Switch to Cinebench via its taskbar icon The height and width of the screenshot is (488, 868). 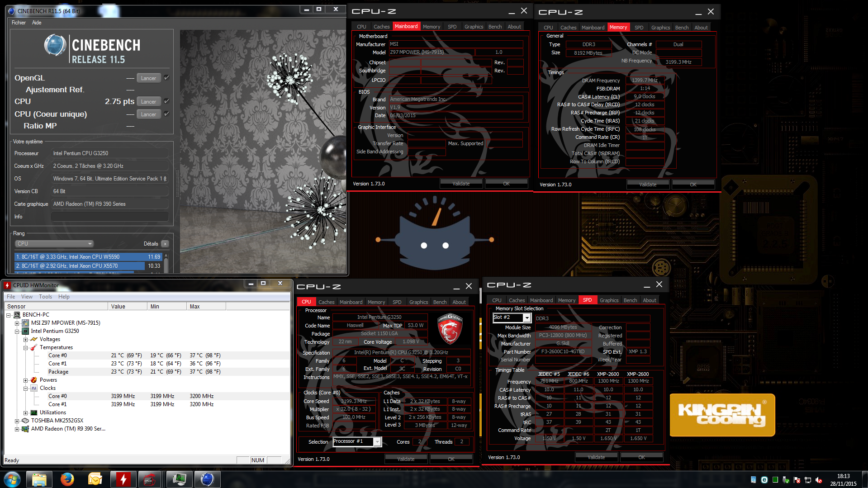coord(208,479)
